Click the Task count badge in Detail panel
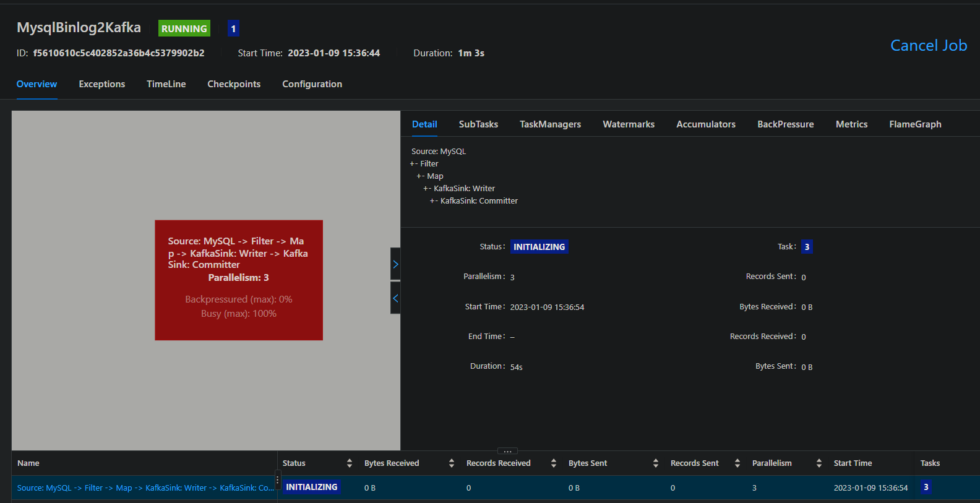This screenshot has width=980, height=503. coord(807,247)
